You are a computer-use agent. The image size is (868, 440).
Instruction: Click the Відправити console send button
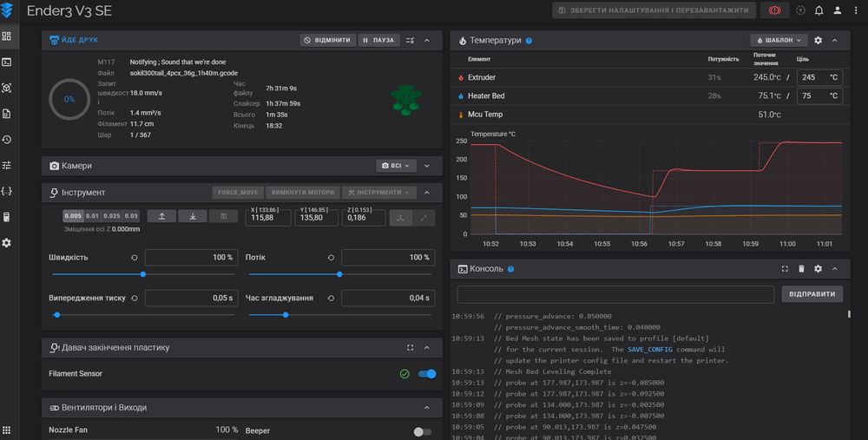click(x=812, y=294)
